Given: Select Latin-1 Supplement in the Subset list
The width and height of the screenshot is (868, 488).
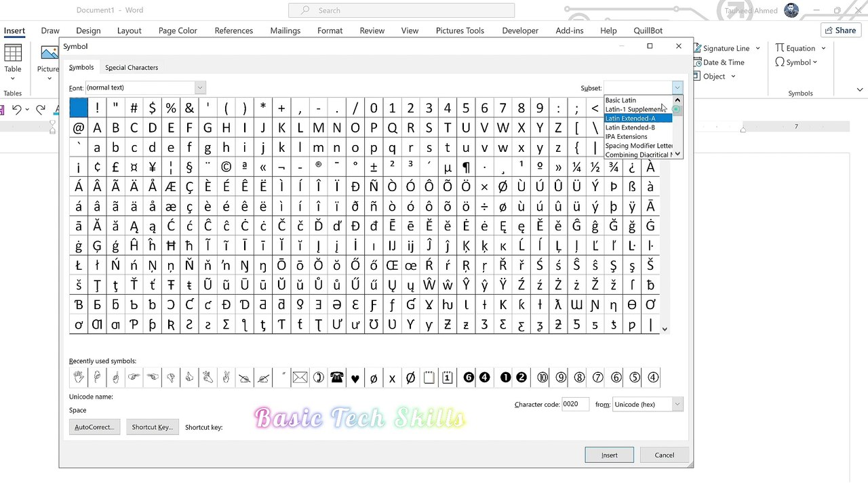Looking at the screenshot, I should click(x=637, y=109).
